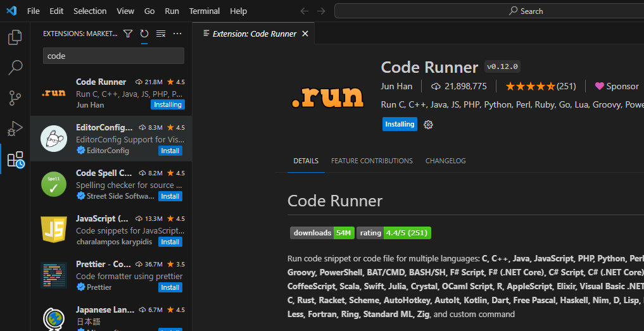644x331 pixels.
Task: Click the top Search command center box
Action: coord(489,11)
